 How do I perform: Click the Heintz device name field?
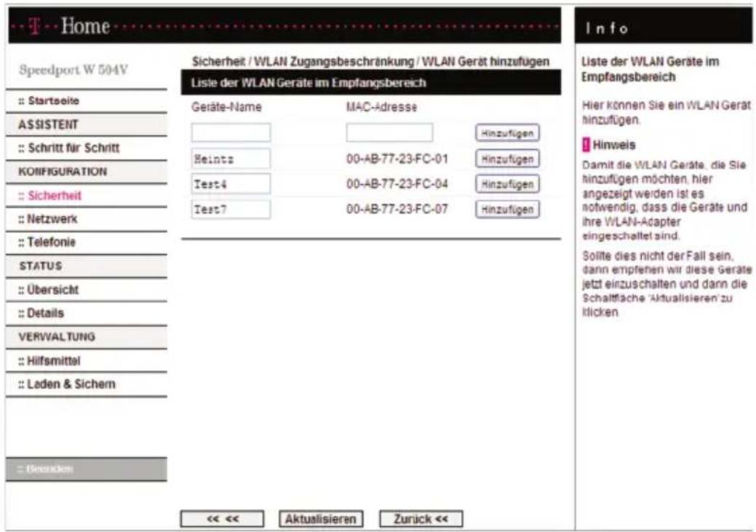[x=231, y=159]
